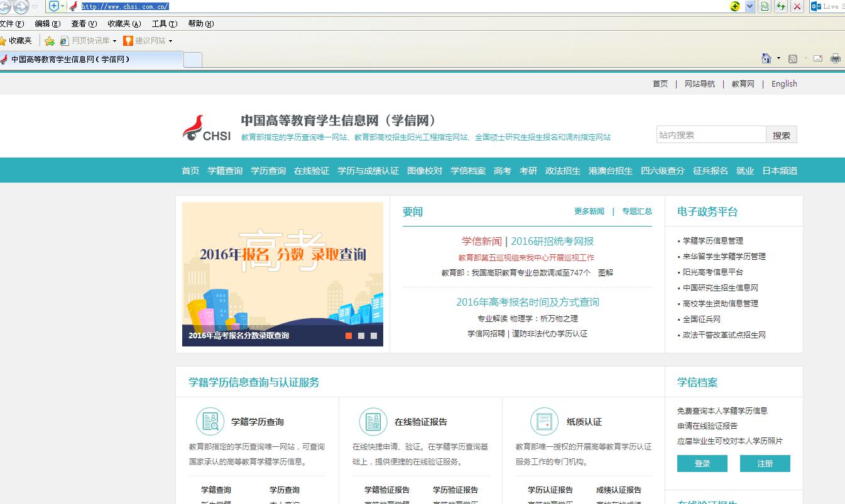Click the address bar URL http://www.chsi.com.cn/
The image size is (845, 504).
125,6
